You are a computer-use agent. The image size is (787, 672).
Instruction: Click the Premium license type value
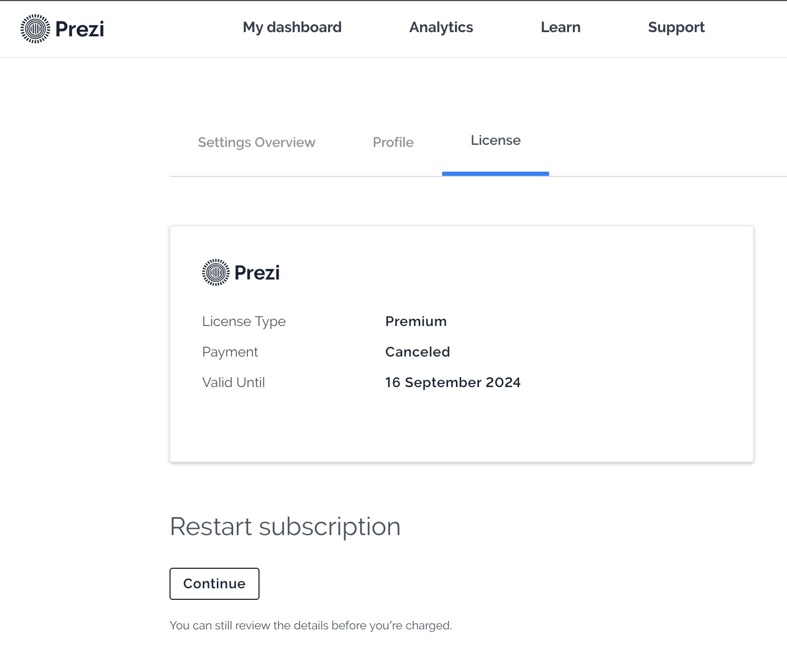(x=416, y=321)
